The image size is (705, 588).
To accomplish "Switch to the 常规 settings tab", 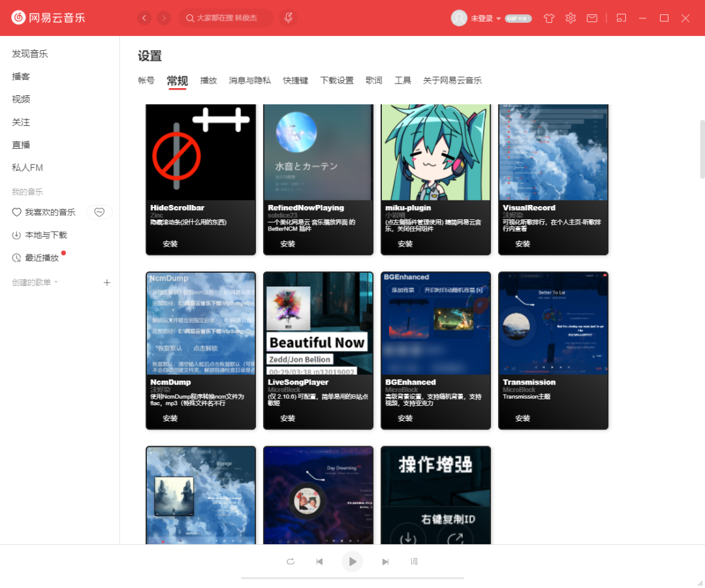I will [x=177, y=81].
